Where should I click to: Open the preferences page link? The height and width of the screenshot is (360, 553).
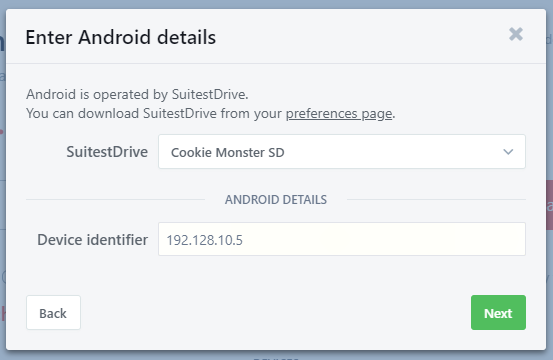click(339, 114)
